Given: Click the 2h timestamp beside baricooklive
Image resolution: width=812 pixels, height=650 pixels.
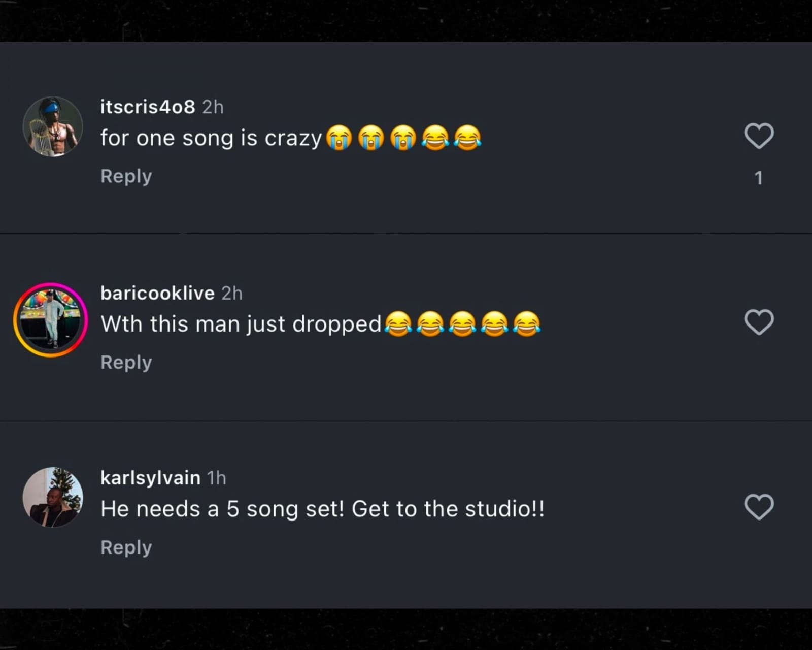Looking at the screenshot, I should (x=232, y=293).
